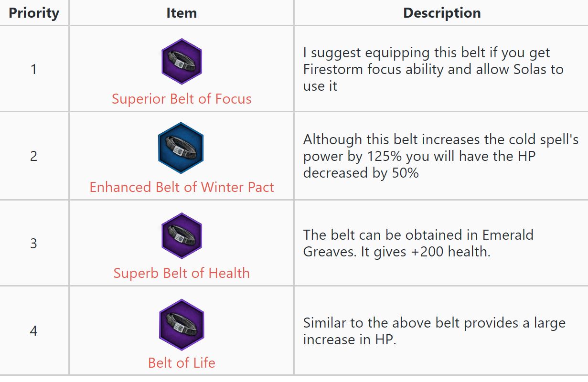Open the Superb Belt of Health link
588x382 pixels.
click(182, 273)
